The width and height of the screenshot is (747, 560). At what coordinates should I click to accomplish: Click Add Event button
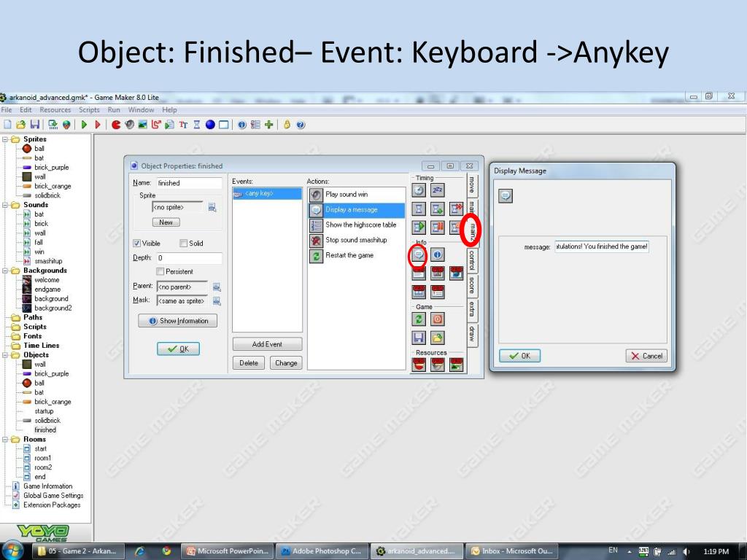pos(267,344)
